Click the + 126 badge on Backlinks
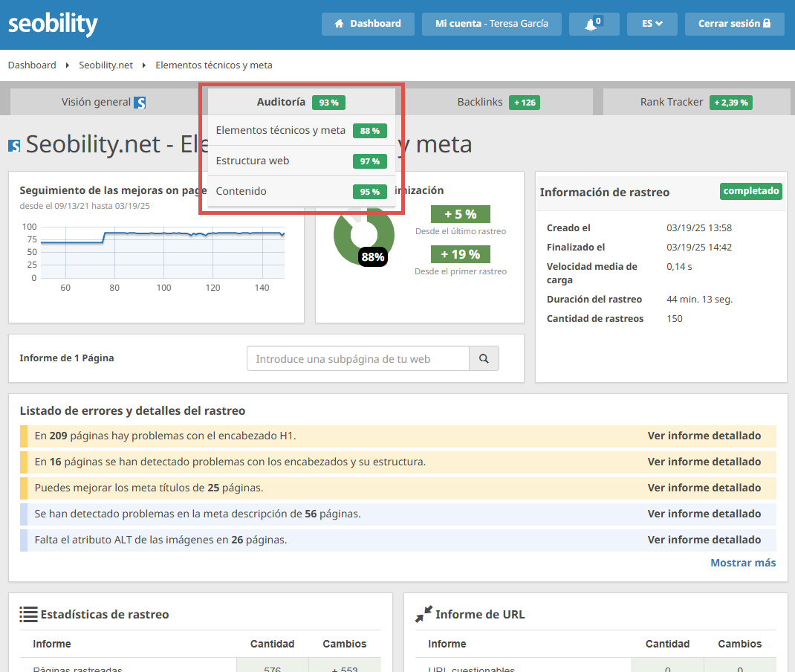The image size is (795, 672). [x=525, y=103]
